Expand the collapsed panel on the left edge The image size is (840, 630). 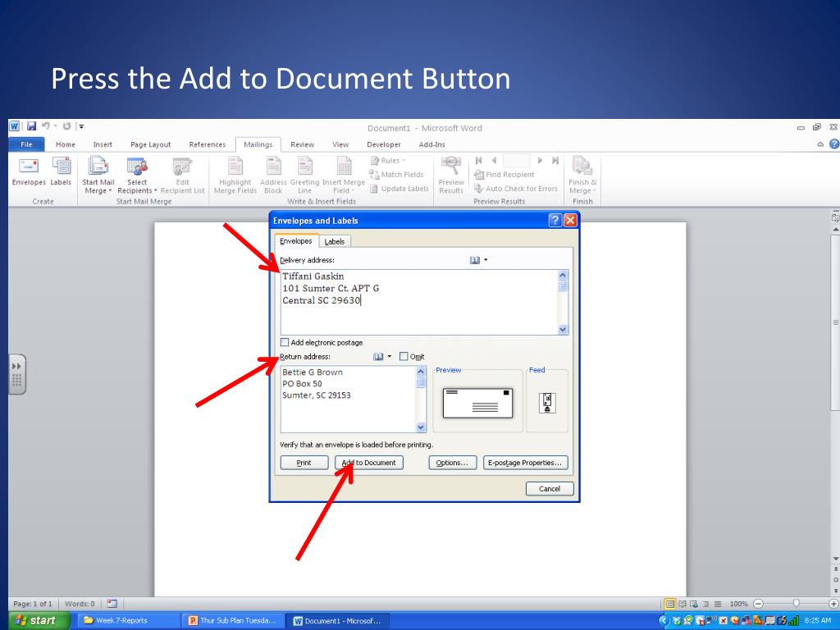[x=16, y=374]
